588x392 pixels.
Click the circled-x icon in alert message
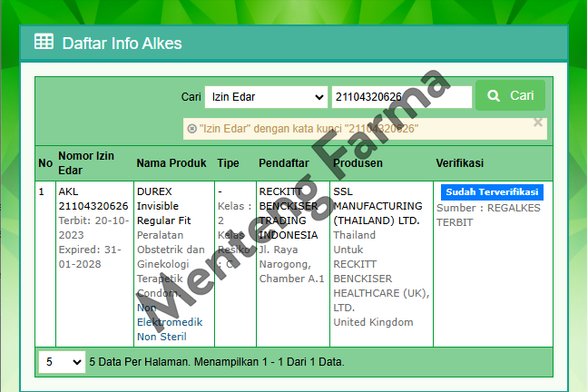pos(191,129)
